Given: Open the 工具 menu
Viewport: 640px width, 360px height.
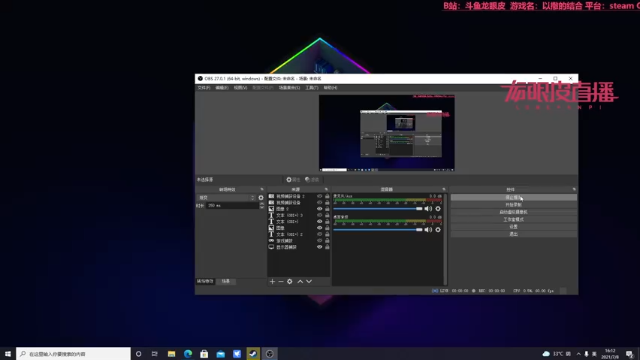Looking at the screenshot, I should (x=311, y=88).
